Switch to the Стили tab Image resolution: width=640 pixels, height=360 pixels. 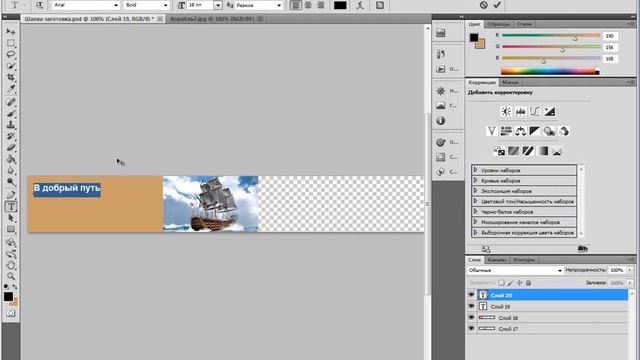click(524, 24)
